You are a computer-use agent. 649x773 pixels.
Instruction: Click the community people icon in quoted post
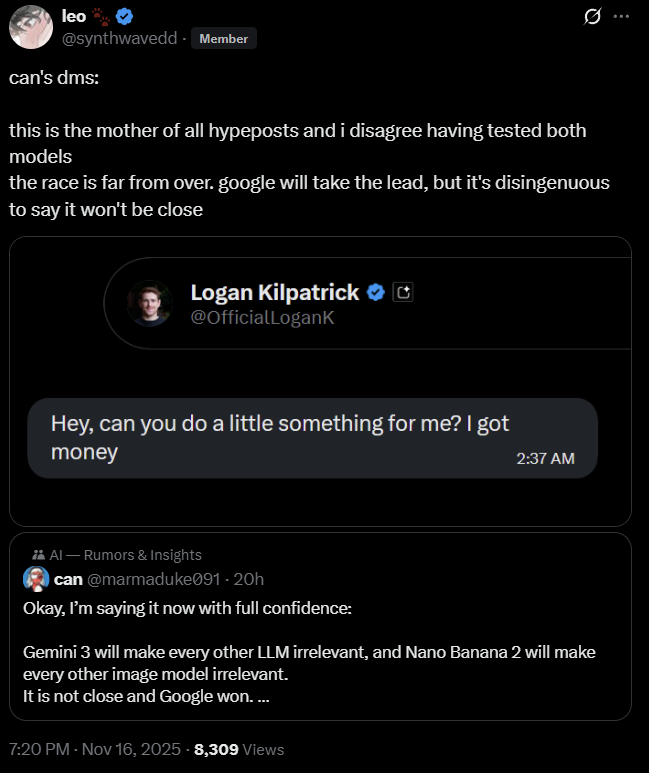[37, 555]
